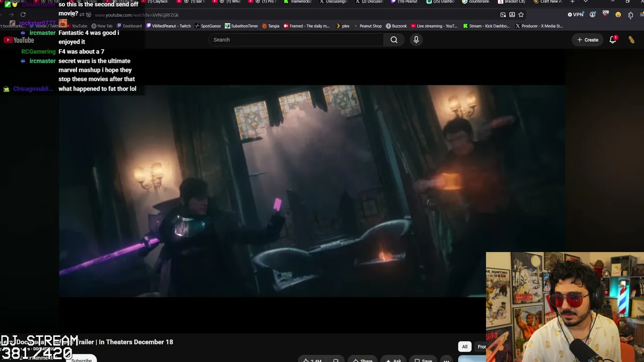
Task: Start voice search with the microphone icon
Action: pos(416,40)
